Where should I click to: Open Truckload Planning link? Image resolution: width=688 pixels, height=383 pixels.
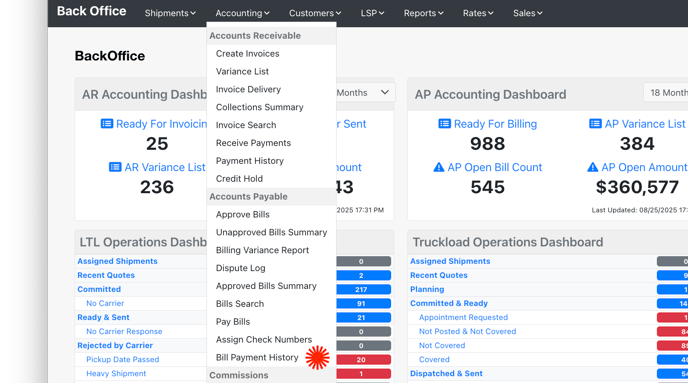coord(427,289)
